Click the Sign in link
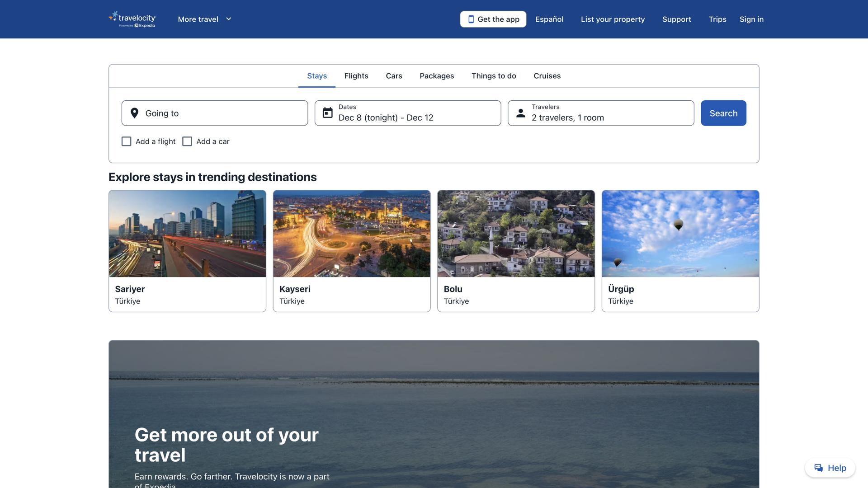 click(x=751, y=19)
